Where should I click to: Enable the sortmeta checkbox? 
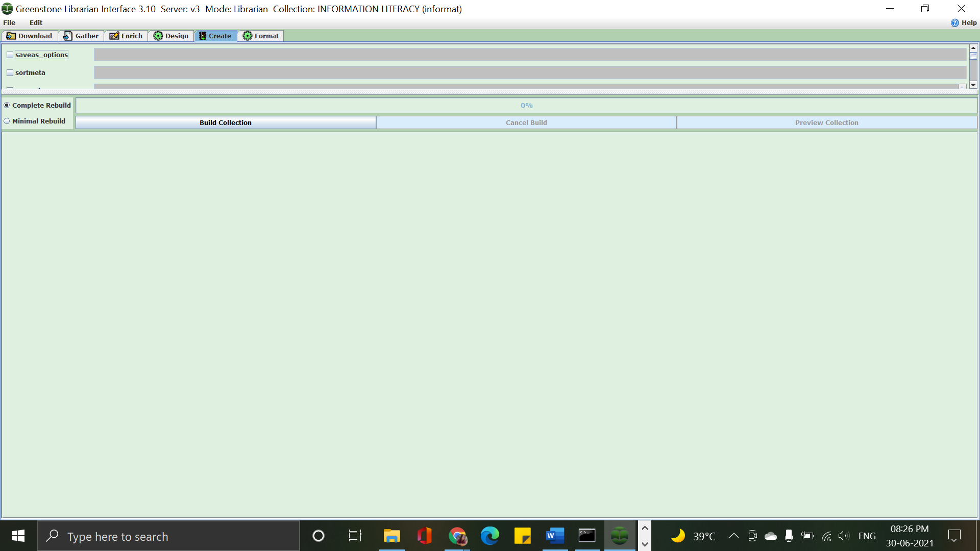10,73
